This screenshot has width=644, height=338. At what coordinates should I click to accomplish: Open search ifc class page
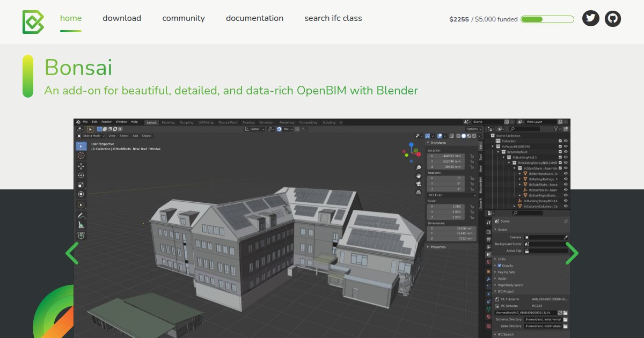[x=333, y=18]
